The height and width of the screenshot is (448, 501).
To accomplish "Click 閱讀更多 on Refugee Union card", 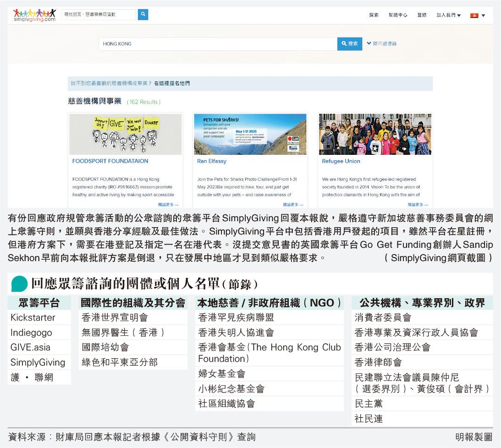I will (418, 204).
